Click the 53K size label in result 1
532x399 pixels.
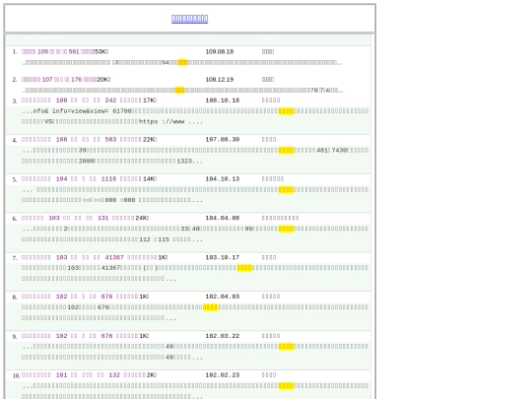100,51
